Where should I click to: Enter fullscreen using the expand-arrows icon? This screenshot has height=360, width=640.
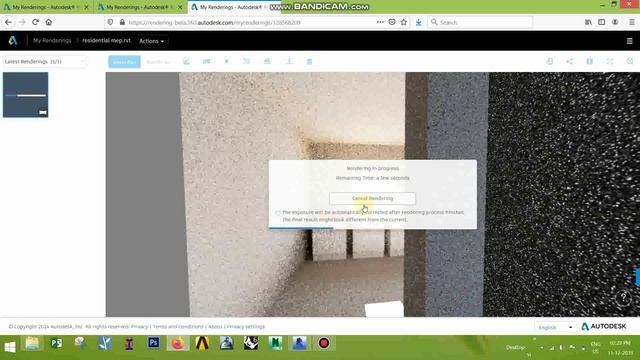pos(610,61)
